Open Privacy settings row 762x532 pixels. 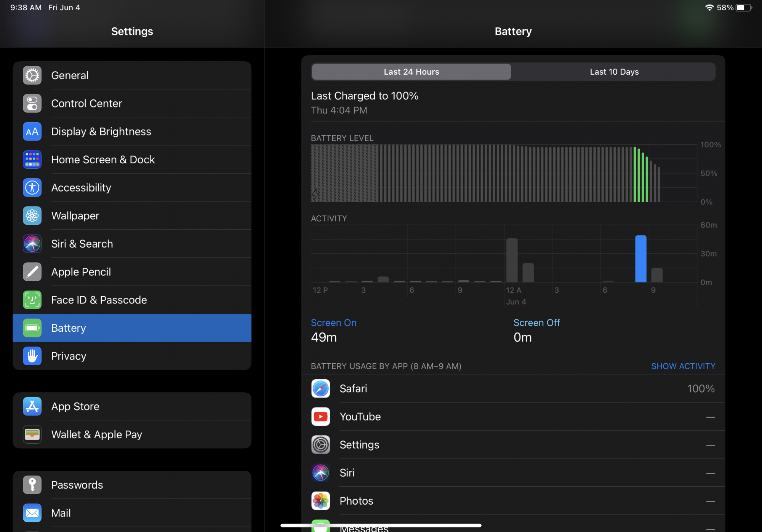coord(132,356)
